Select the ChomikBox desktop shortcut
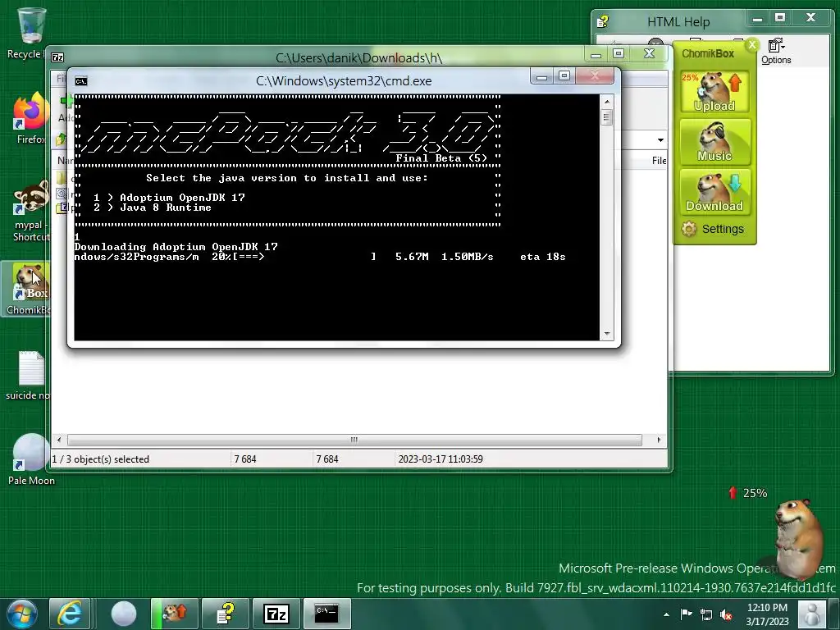The height and width of the screenshot is (630, 840). click(x=27, y=289)
